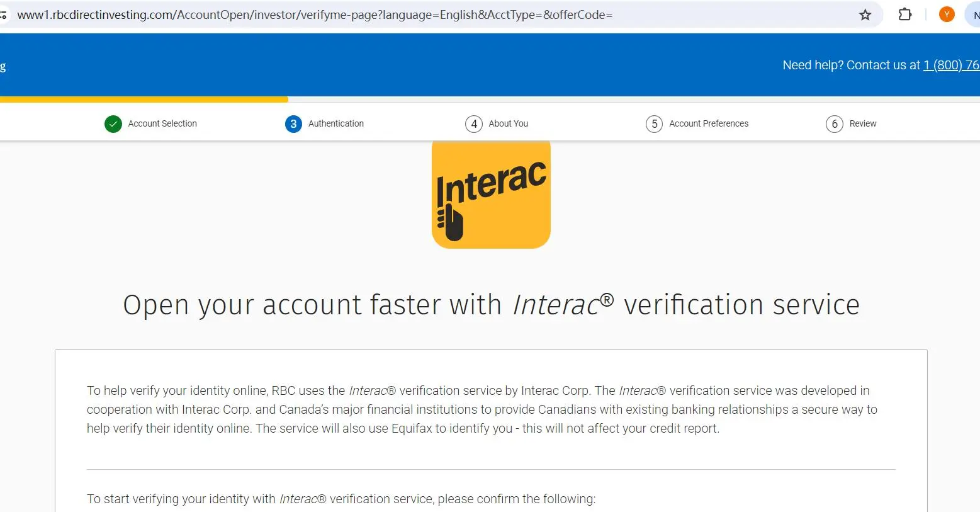Image resolution: width=980 pixels, height=512 pixels.
Task: Select the About You step label
Action: [509, 123]
